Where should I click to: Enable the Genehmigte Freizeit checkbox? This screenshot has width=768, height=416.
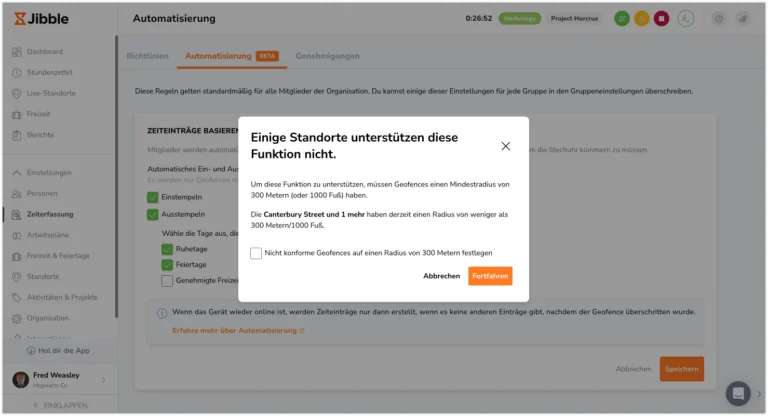[167, 280]
